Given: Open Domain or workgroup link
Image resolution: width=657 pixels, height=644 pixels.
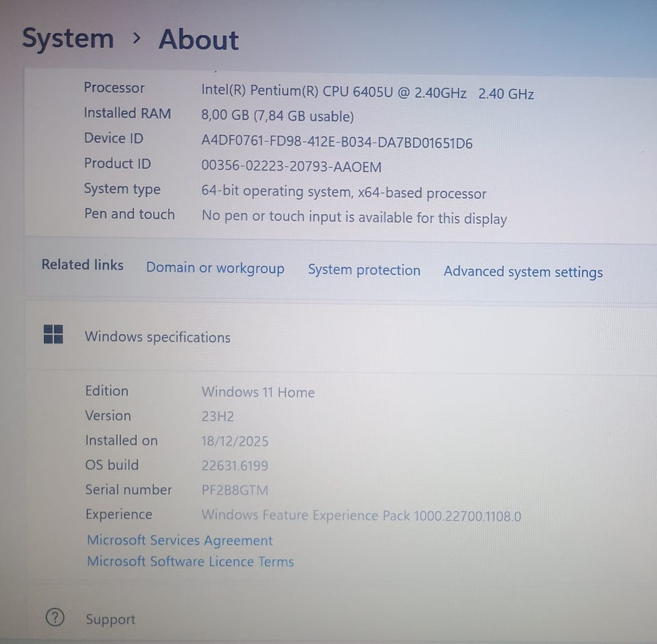Looking at the screenshot, I should coord(215,268).
